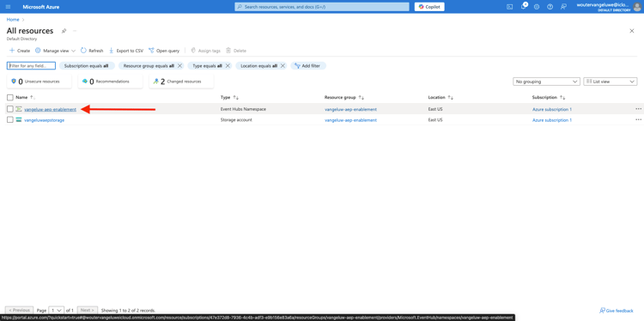Image resolution: width=644 pixels, height=321 pixels.
Task: Click Export to CSV
Action: pyautogui.click(x=126, y=51)
